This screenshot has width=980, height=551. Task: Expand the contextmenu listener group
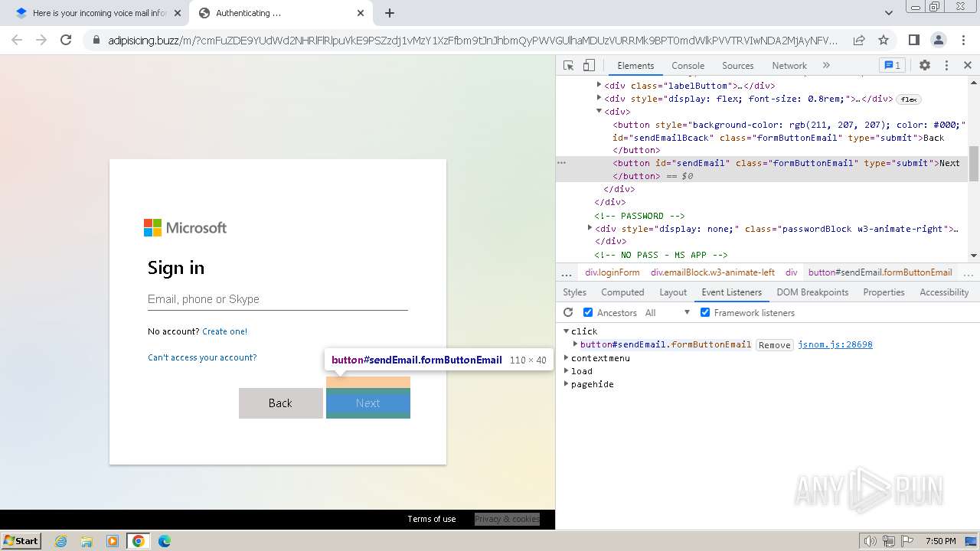[x=567, y=357]
